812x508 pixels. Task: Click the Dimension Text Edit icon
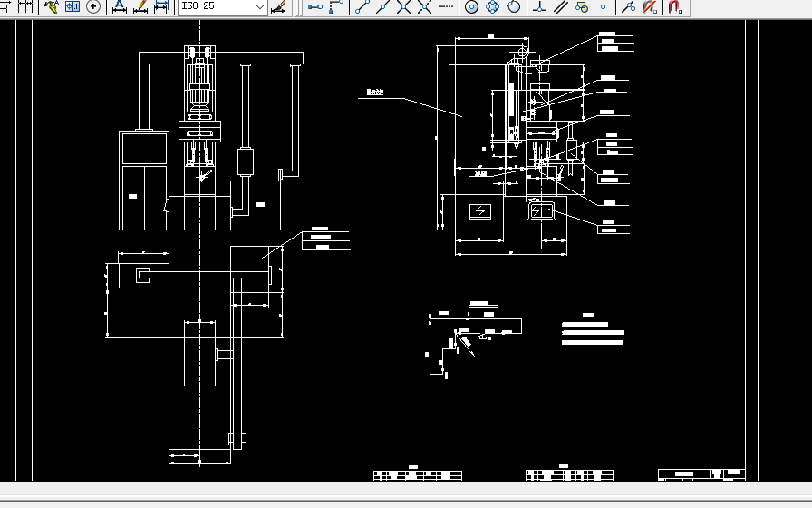coord(140,6)
